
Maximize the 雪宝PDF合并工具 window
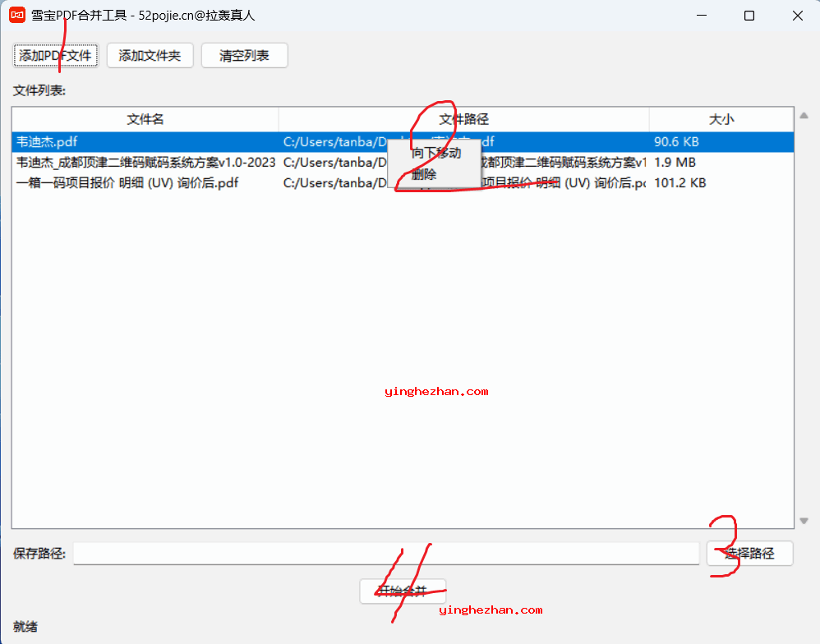click(749, 16)
